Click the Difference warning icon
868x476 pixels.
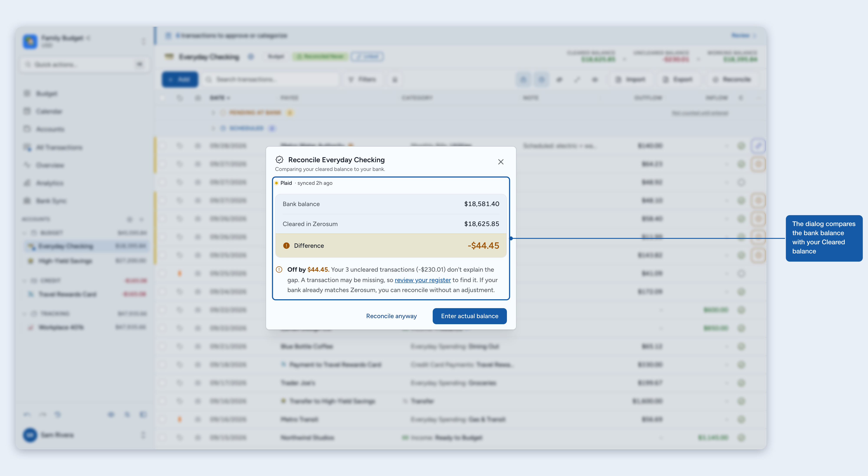(286, 245)
